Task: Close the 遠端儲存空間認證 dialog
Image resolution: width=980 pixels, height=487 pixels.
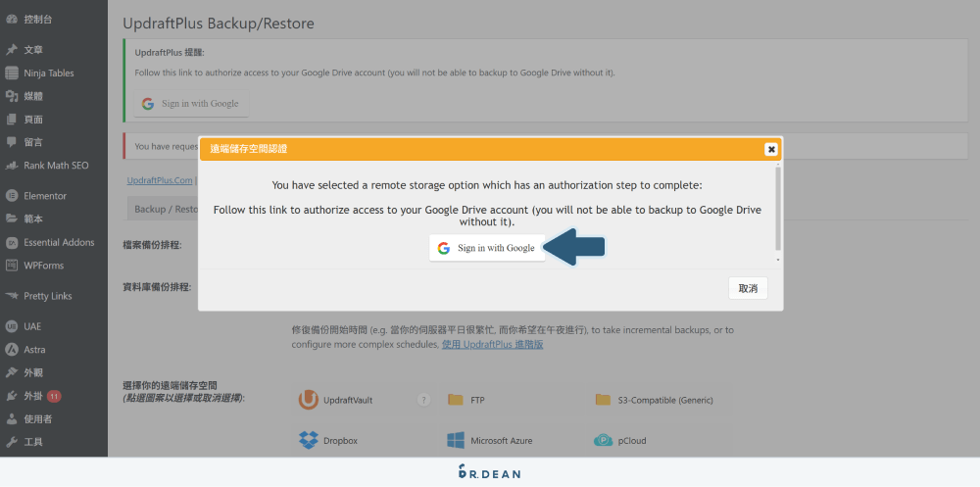Action: coord(771,149)
